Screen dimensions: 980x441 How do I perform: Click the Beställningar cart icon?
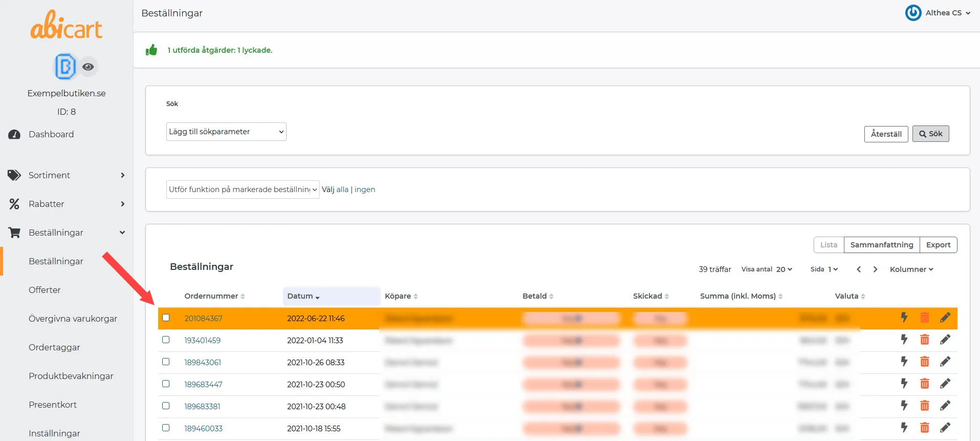click(14, 233)
